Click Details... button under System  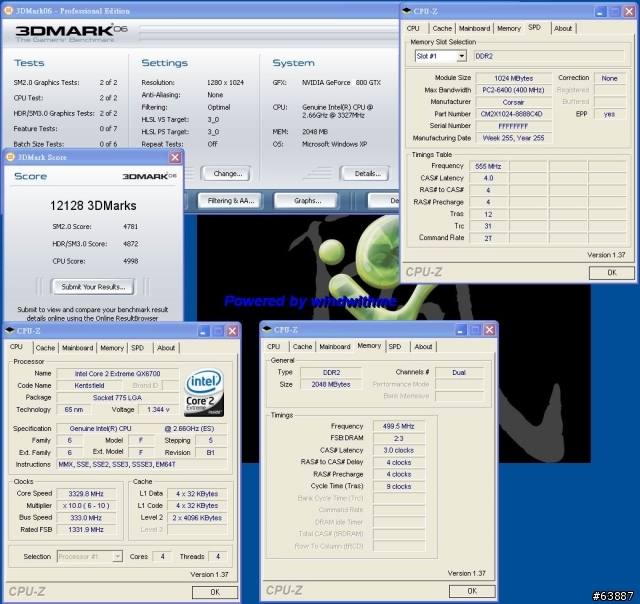[x=367, y=173]
